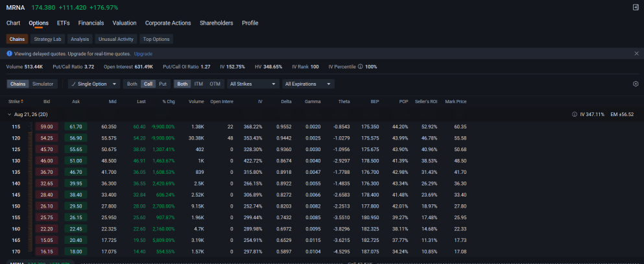Show both calls and puts
The height and width of the screenshot is (264, 644).
click(x=132, y=84)
